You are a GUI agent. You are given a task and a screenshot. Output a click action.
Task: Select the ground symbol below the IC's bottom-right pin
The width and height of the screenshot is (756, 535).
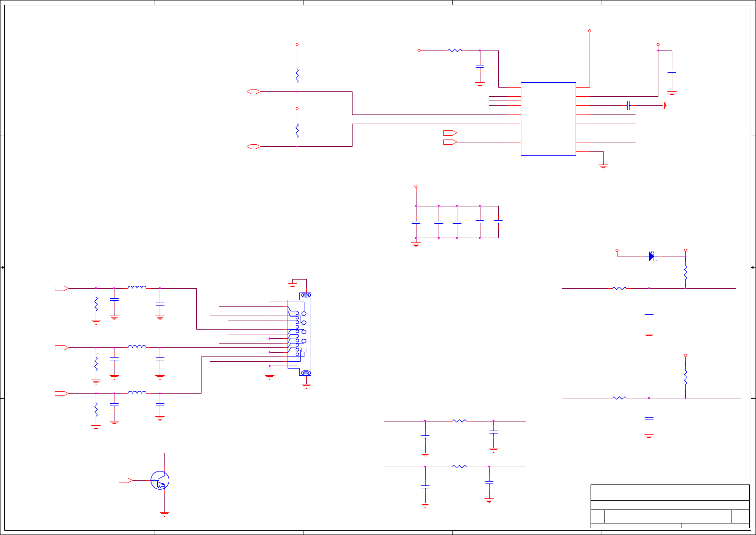point(603,166)
